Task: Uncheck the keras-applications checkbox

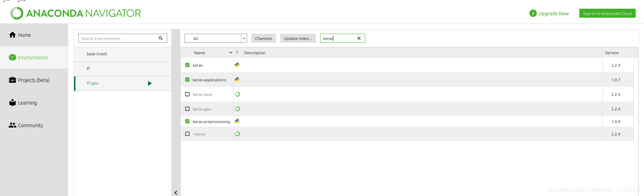Action: pos(187,80)
